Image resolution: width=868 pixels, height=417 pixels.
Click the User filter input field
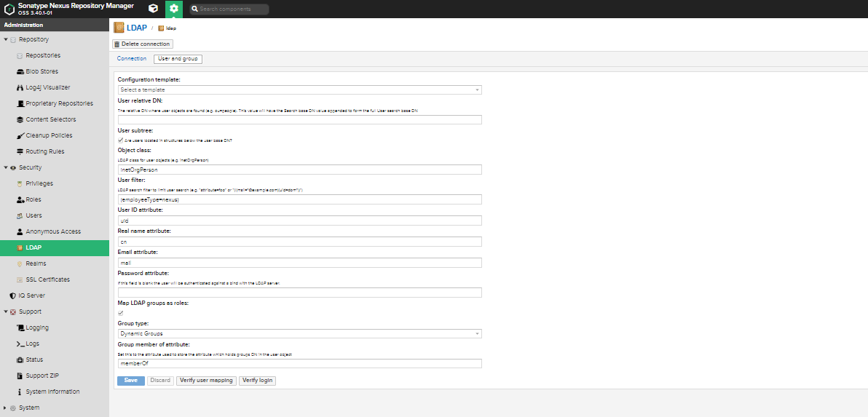299,199
